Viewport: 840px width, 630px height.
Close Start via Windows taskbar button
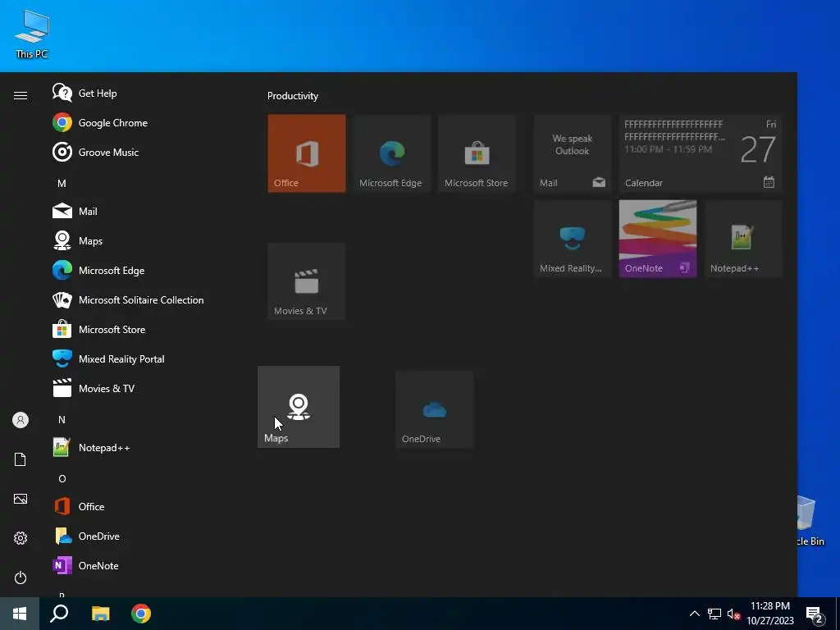tap(20, 614)
